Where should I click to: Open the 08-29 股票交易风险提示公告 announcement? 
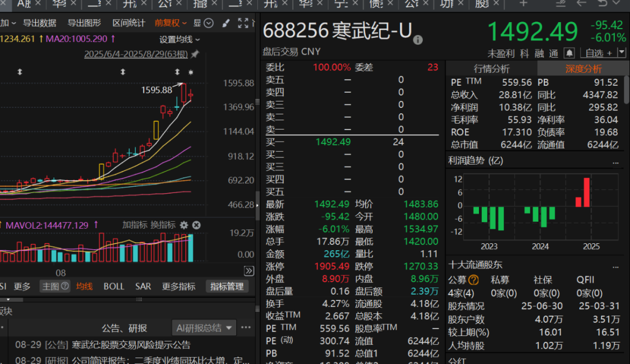[x=131, y=345]
